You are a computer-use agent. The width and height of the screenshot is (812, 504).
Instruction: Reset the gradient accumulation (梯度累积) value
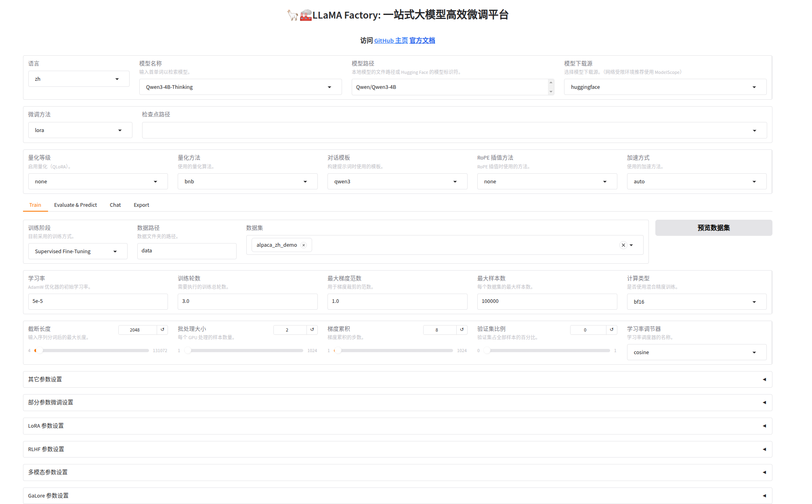462,330
